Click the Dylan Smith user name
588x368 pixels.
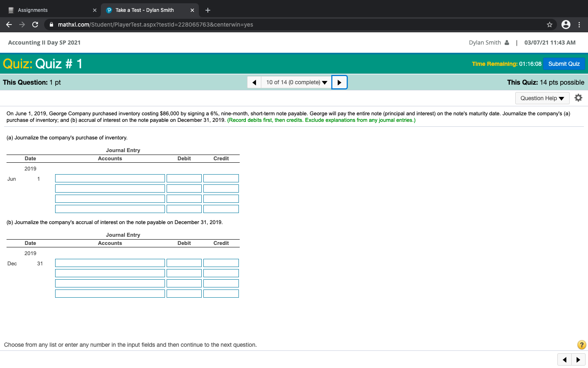coord(485,43)
